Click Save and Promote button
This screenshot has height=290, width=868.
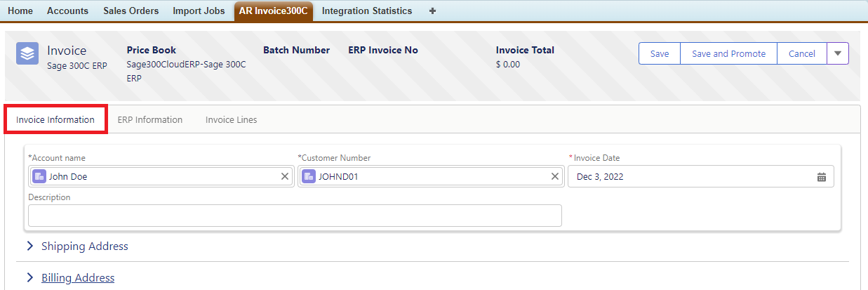point(728,53)
